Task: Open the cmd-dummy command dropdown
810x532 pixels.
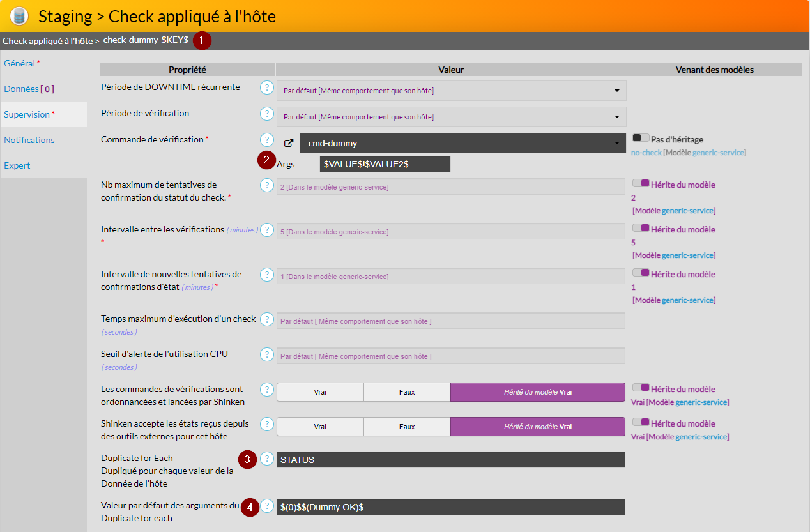Action: (462, 143)
